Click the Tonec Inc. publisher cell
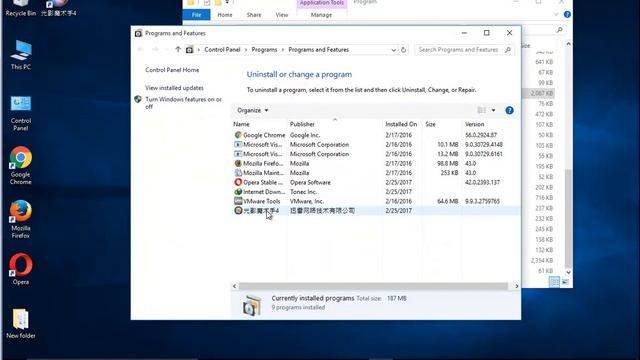640x360 pixels. 303,192
